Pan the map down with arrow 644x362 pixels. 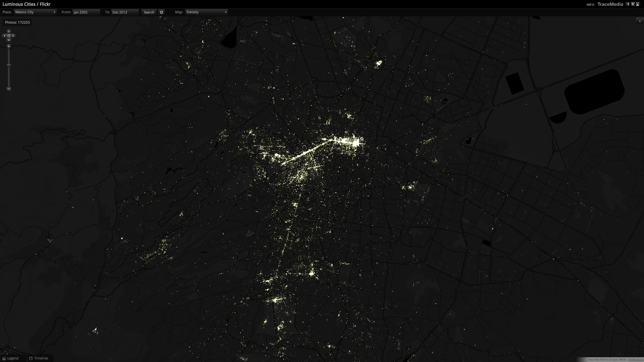[x=9, y=40]
